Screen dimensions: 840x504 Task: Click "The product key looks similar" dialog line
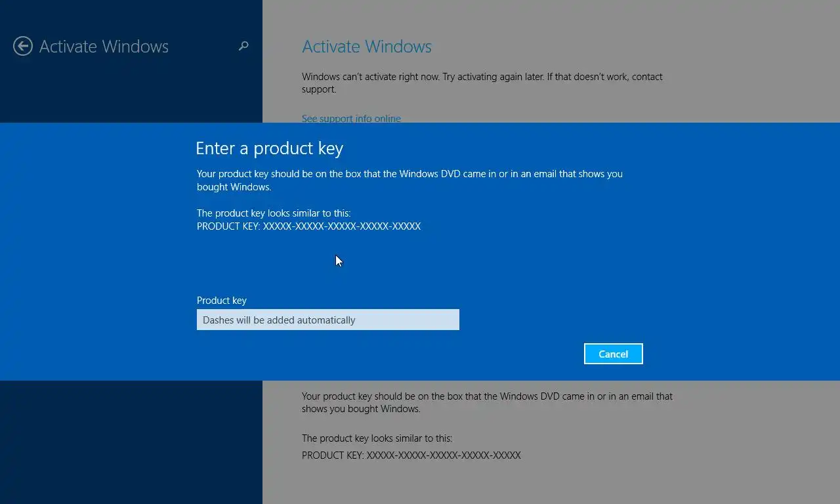tap(274, 213)
